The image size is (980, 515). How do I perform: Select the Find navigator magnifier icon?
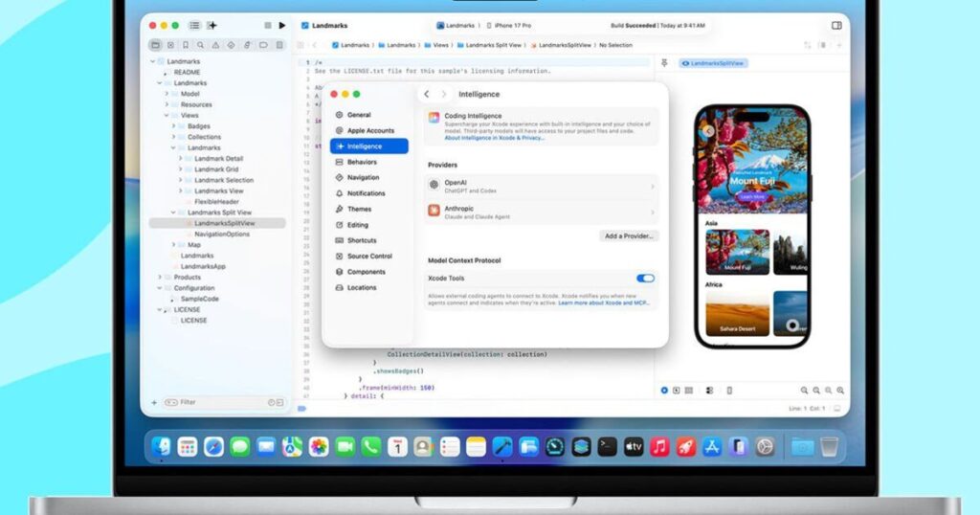200,45
